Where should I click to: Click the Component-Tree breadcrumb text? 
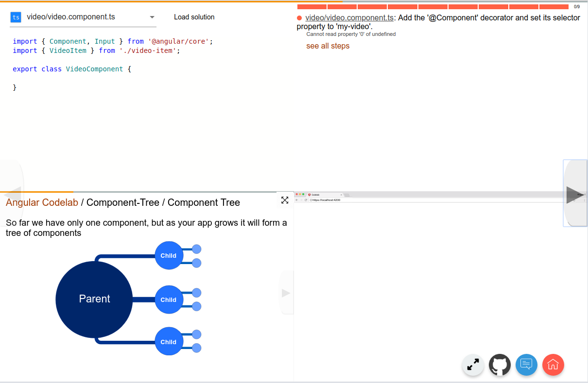pos(123,202)
